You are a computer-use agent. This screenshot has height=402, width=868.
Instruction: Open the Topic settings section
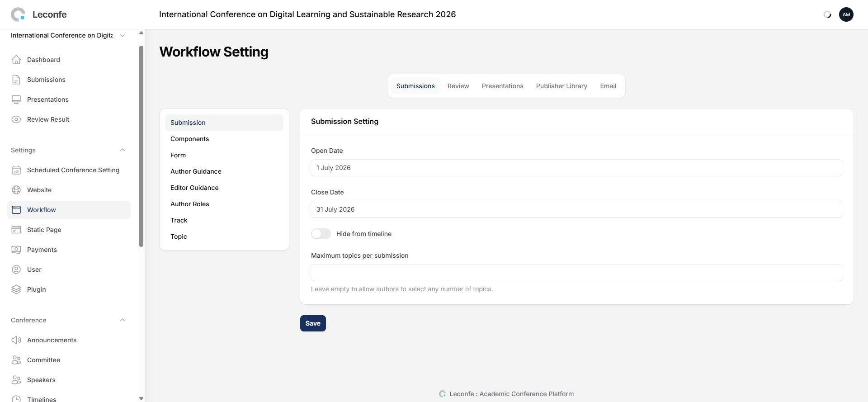tap(224, 236)
